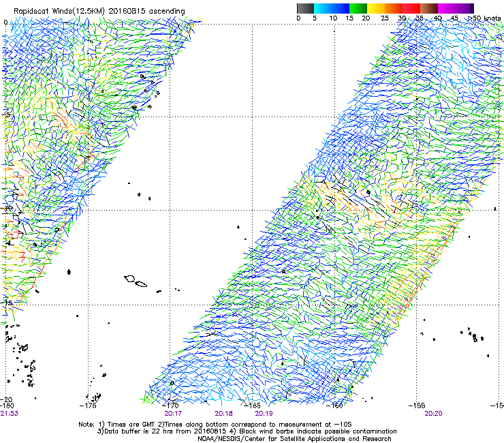Click the legend value label 25

(385, 18)
